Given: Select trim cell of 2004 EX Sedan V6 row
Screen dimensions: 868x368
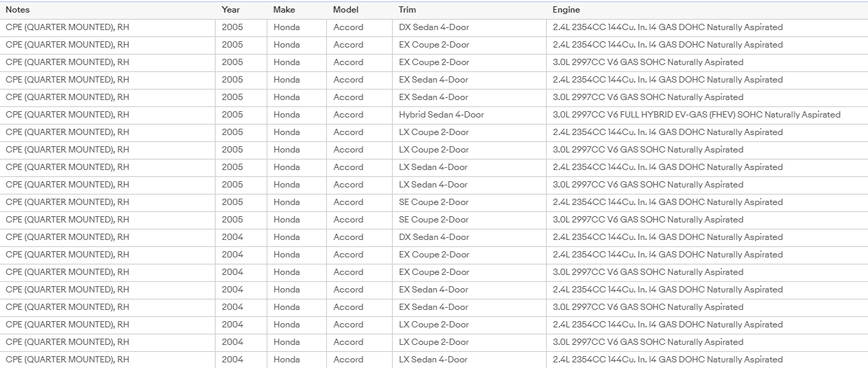Looking at the screenshot, I should coord(470,307).
